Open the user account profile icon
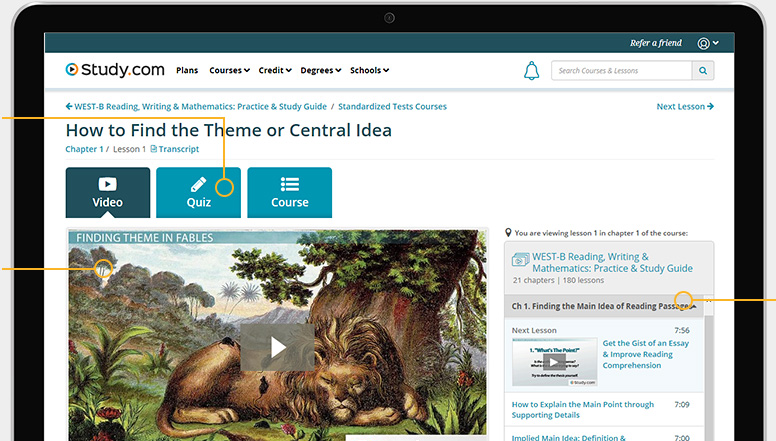Screen dimensions: 776x441 703,44
